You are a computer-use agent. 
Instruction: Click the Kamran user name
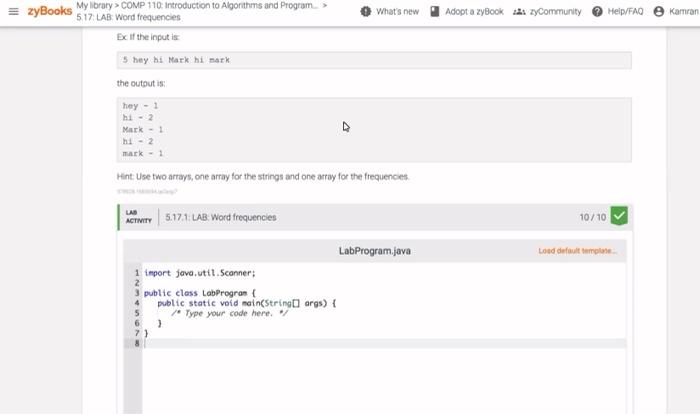683,12
